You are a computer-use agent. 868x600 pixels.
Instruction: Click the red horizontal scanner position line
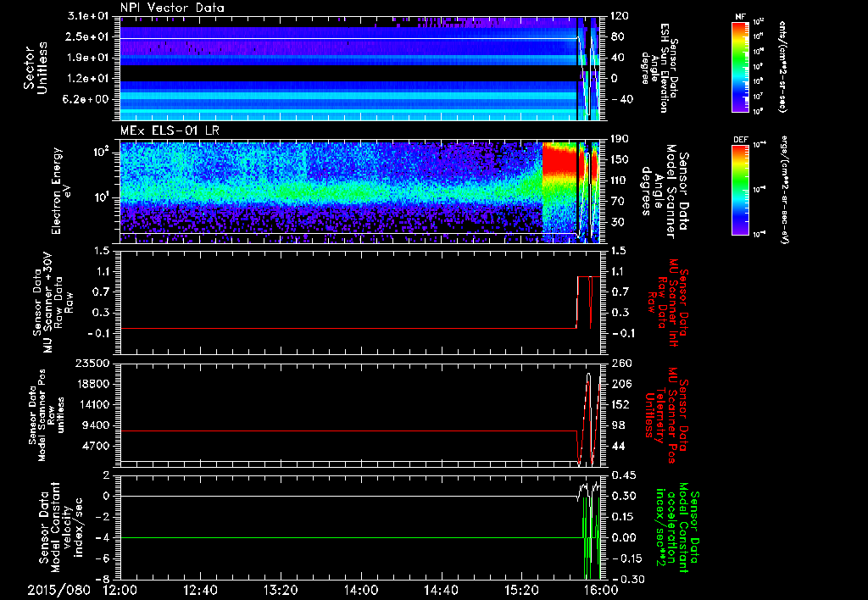pos(339,431)
